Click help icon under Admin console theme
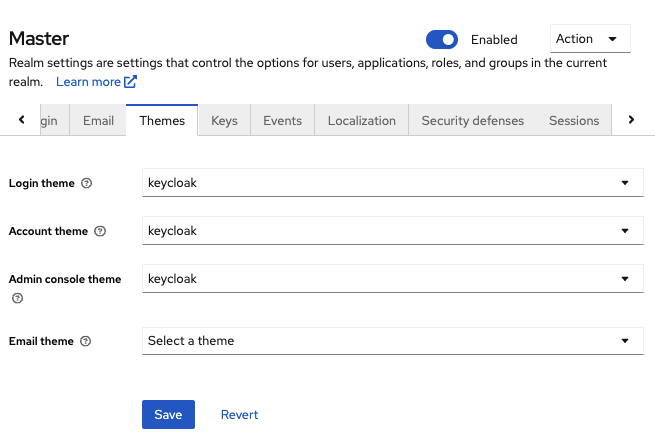Screen dimensions: 655x447 [15, 298]
